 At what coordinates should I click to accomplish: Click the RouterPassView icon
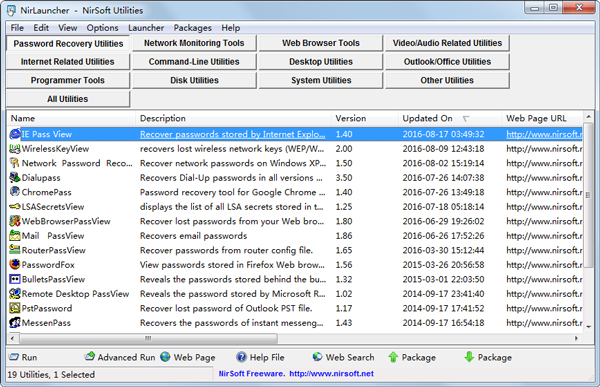tap(15, 250)
